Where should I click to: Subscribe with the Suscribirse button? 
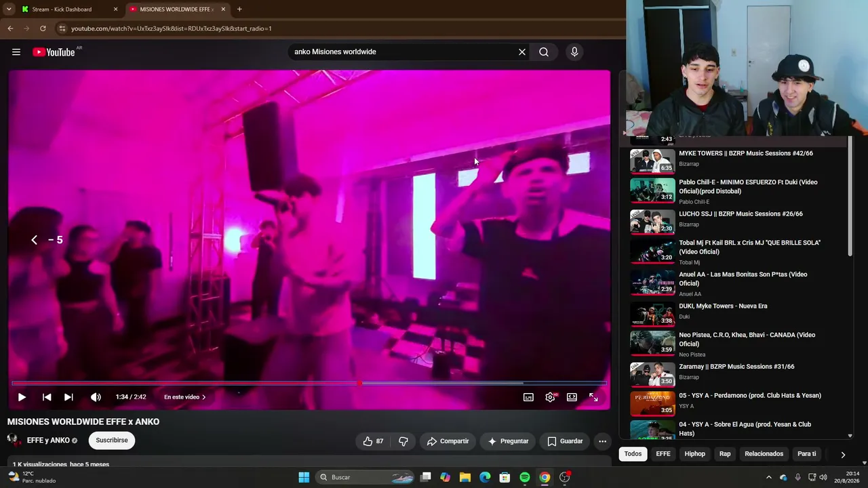pyautogui.click(x=112, y=441)
